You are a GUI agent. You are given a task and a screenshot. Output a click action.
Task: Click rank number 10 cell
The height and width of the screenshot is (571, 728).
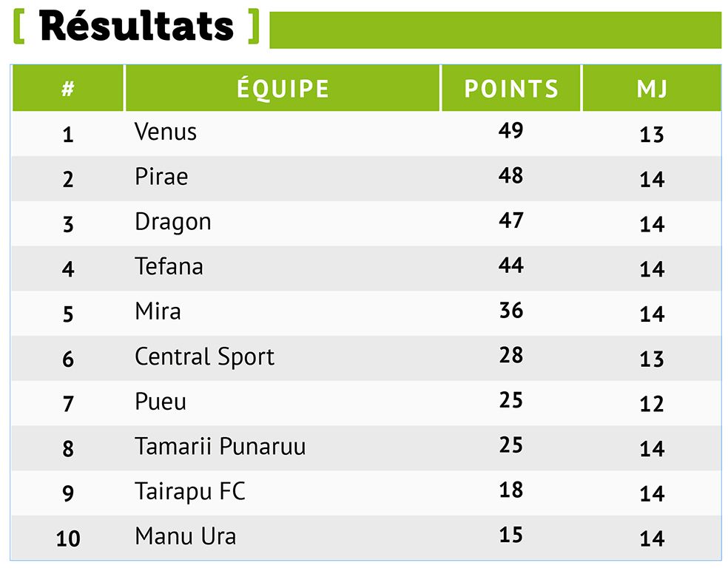(x=68, y=538)
